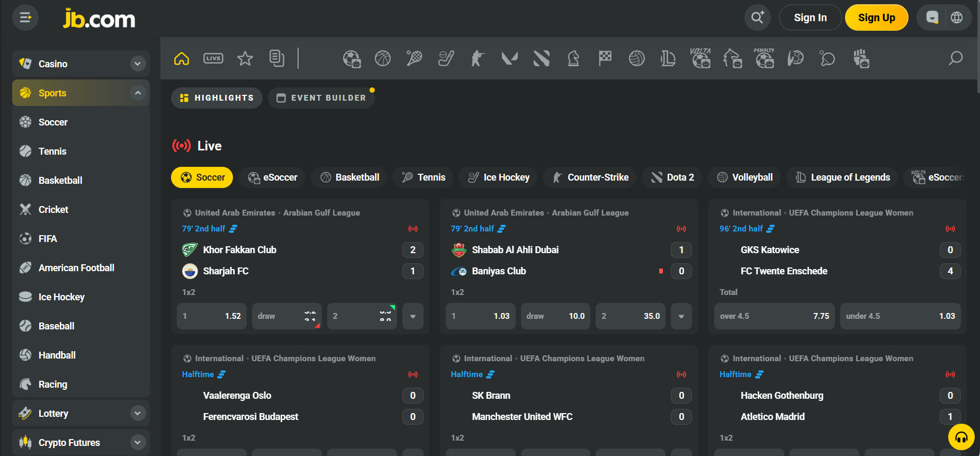Select the basketball icon in sports toolbar

coord(383,58)
